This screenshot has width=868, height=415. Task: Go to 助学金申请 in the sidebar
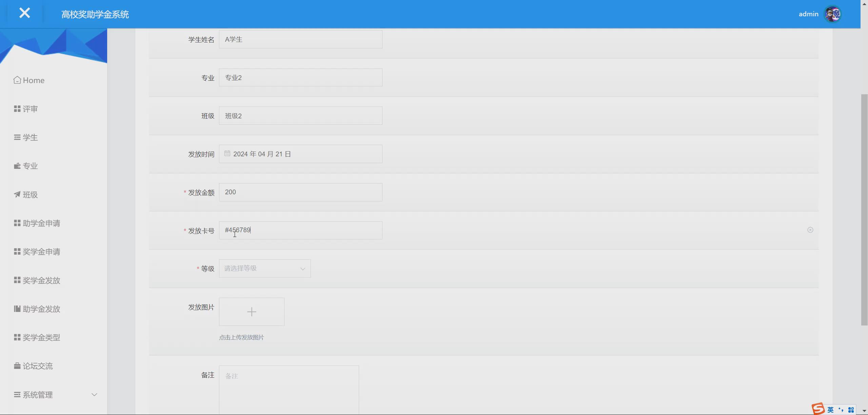(41, 223)
